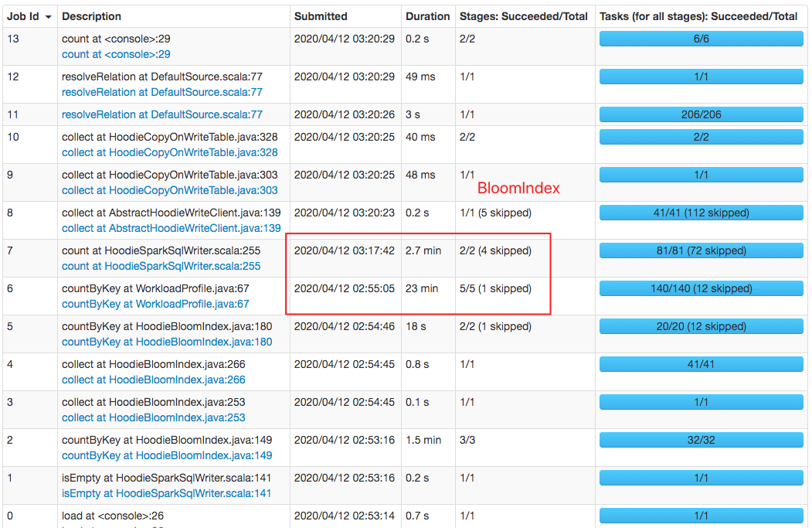The width and height of the screenshot is (812, 528).
Task: Open link collect at HoodieCopyOnWriteTable.java:328
Action: click(170, 152)
